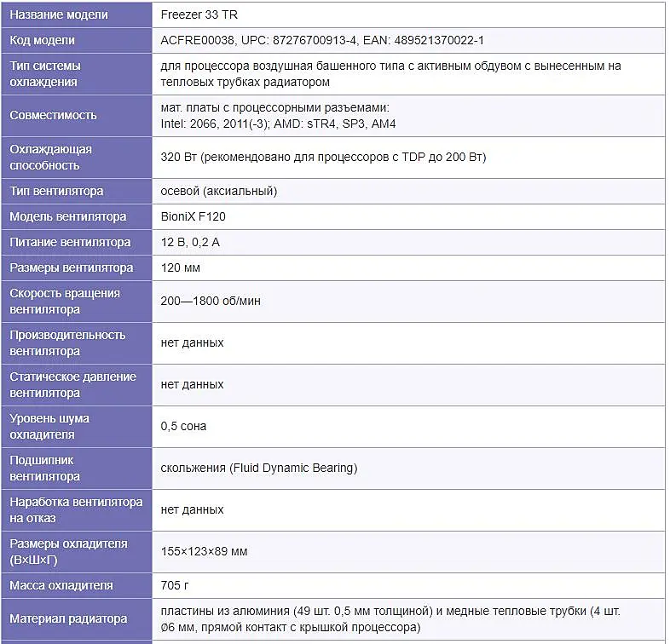Select the 'Материал радиатора' label
670x644 pixels.
68,619
